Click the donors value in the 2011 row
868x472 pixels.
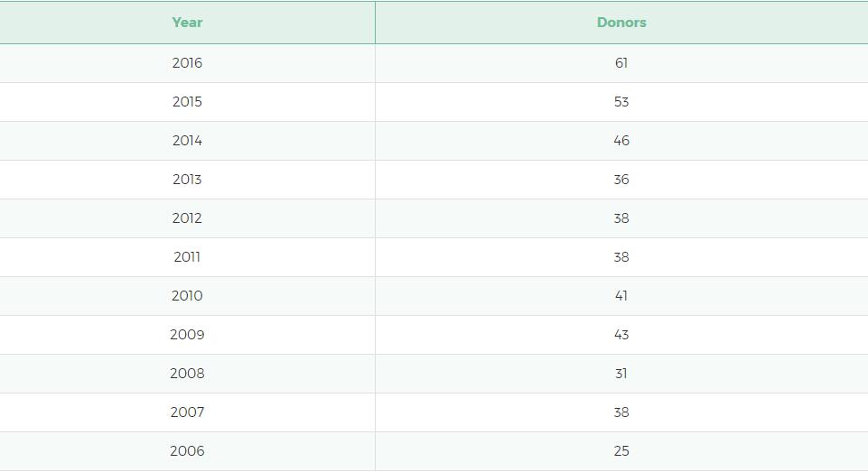[x=621, y=257]
